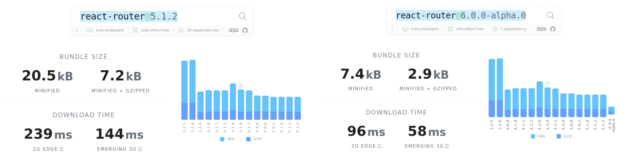The image size is (644, 160).
Task: Click the 'MIN' legend text in the 6.0.0-alpha.0 chart
Action: coord(541,136)
